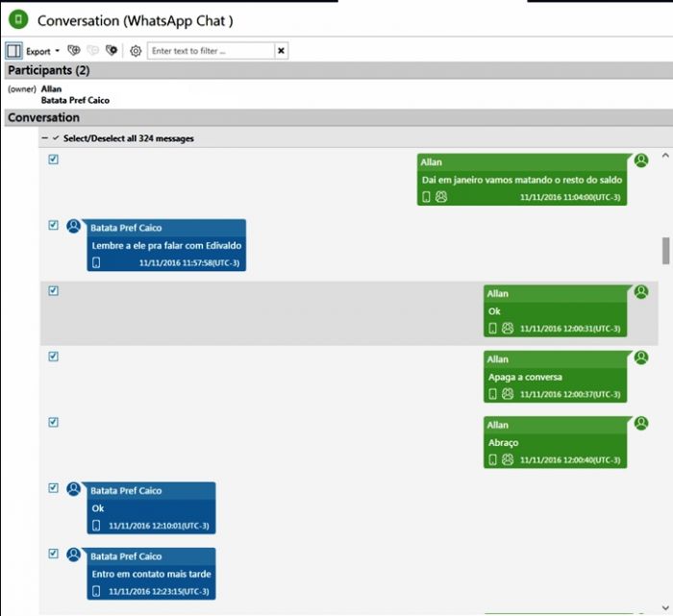
Task: Click timestamp 11/11/2016 12:00:37(UTC-3)
Action: pyautogui.click(x=570, y=394)
